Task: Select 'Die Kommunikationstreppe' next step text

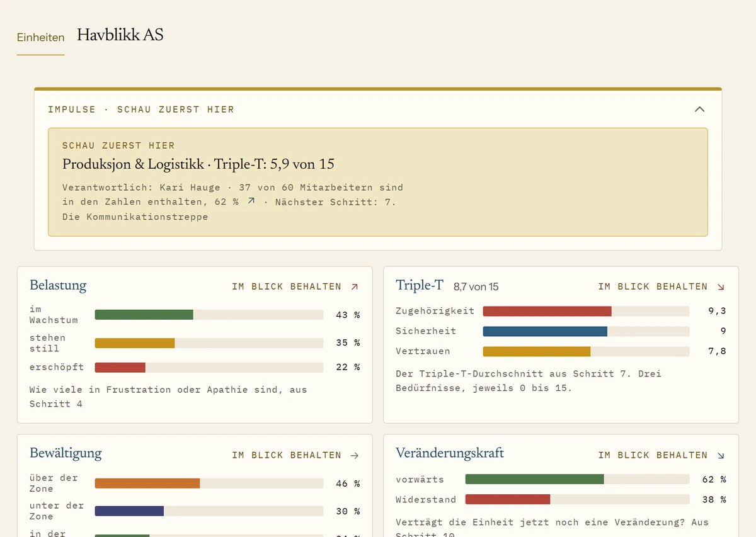Action: tap(135, 217)
